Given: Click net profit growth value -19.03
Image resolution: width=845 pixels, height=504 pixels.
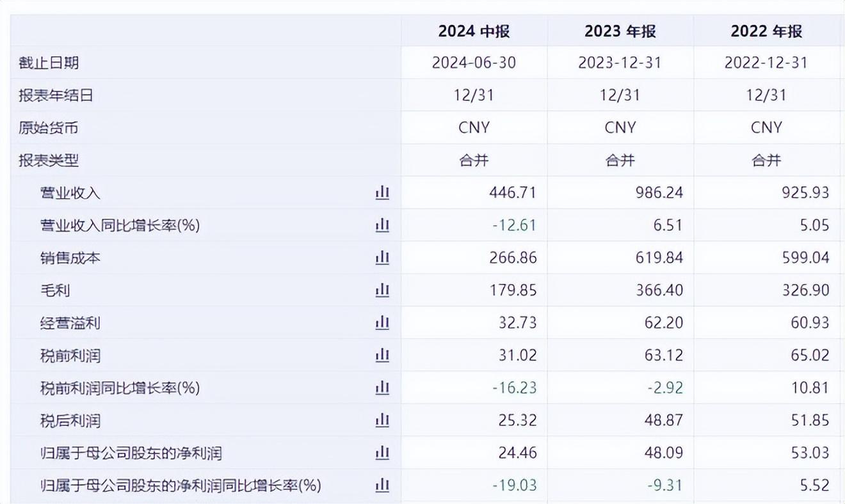Looking at the screenshot, I should coord(515,485).
